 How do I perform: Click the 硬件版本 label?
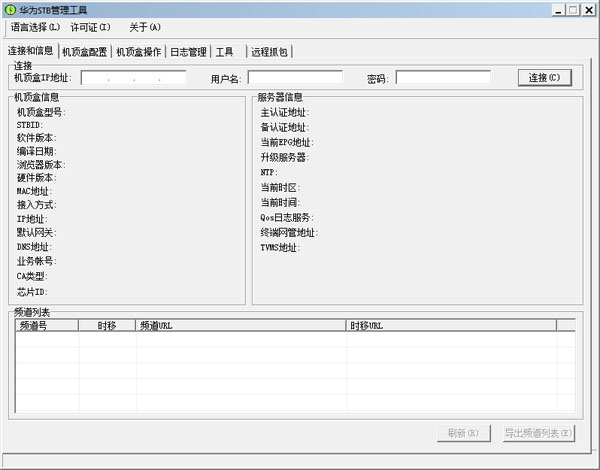click(x=37, y=178)
